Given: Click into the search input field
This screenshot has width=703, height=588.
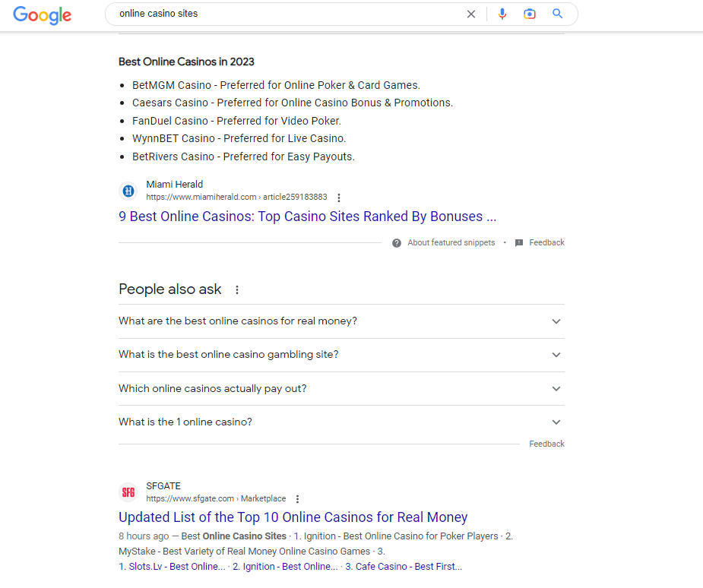Looking at the screenshot, I should click(x=287, y=14).
